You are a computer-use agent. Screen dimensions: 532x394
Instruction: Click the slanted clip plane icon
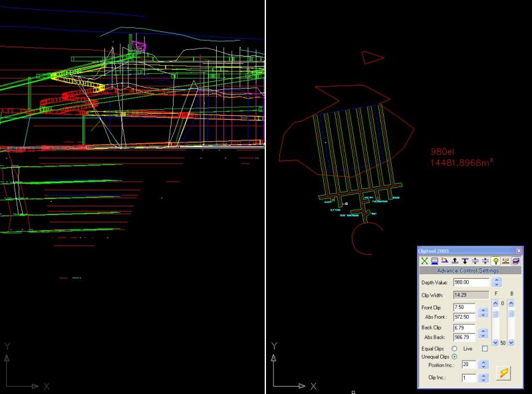point(445,261)
